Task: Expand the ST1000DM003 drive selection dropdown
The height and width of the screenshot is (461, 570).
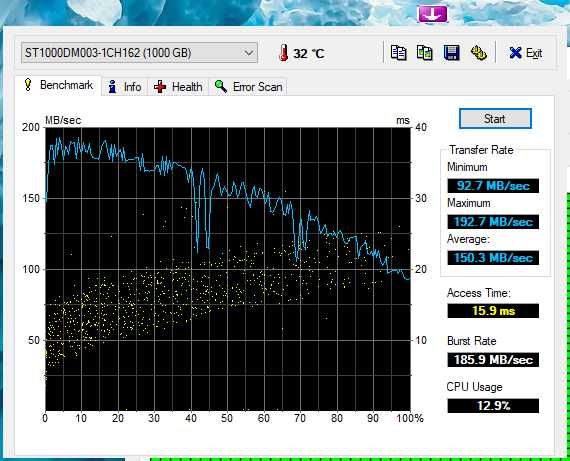Action: 139,53
